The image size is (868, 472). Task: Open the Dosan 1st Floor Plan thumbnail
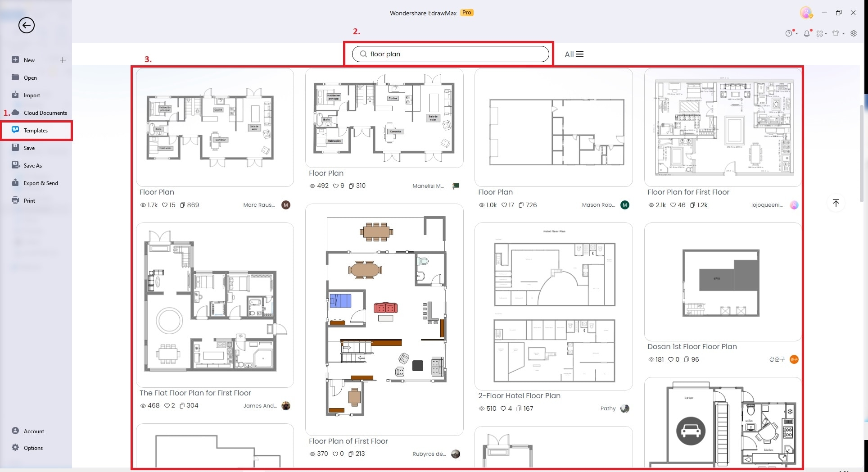click(x=722, y=282)
